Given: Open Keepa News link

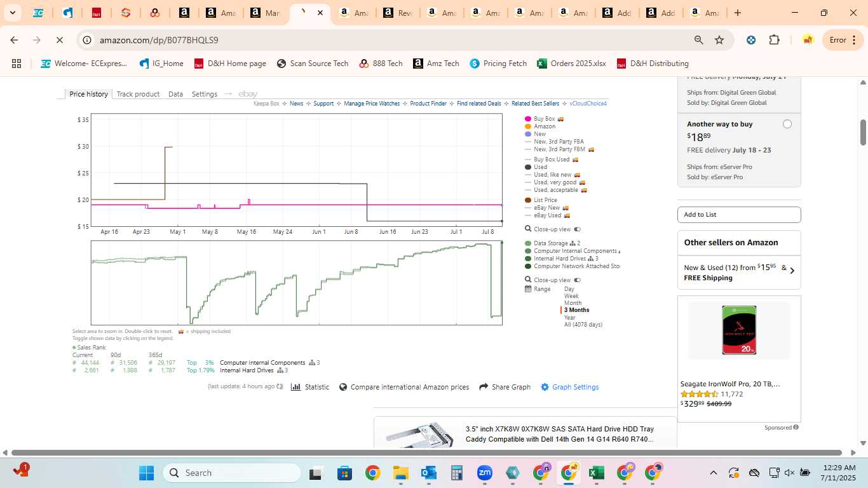Looking at the screenshot, I should (296, 104).
